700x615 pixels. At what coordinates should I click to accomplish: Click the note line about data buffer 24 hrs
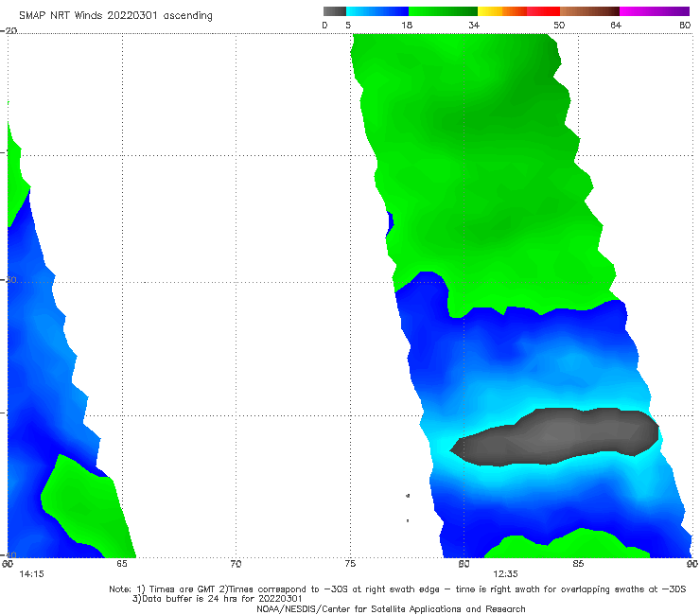(x=217, y=599)
